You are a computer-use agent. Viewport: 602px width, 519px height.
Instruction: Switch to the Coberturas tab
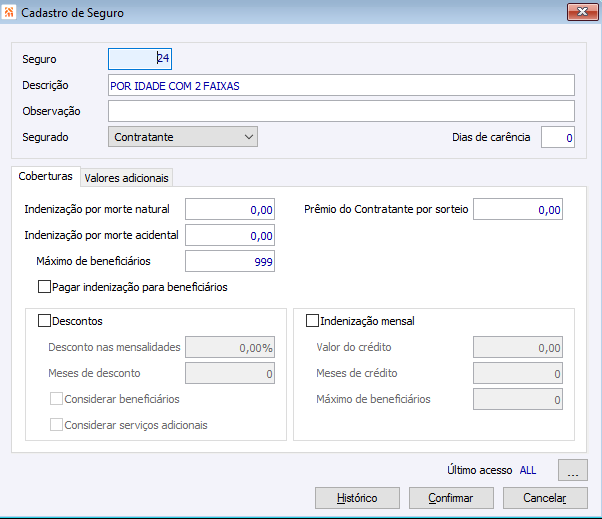click(x=45, y=176)
